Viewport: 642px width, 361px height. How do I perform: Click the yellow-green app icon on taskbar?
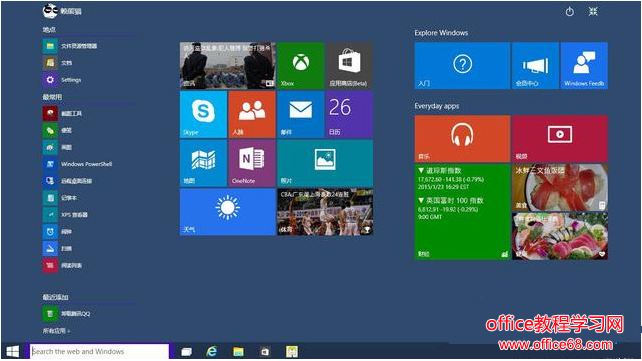pos(292,352)
